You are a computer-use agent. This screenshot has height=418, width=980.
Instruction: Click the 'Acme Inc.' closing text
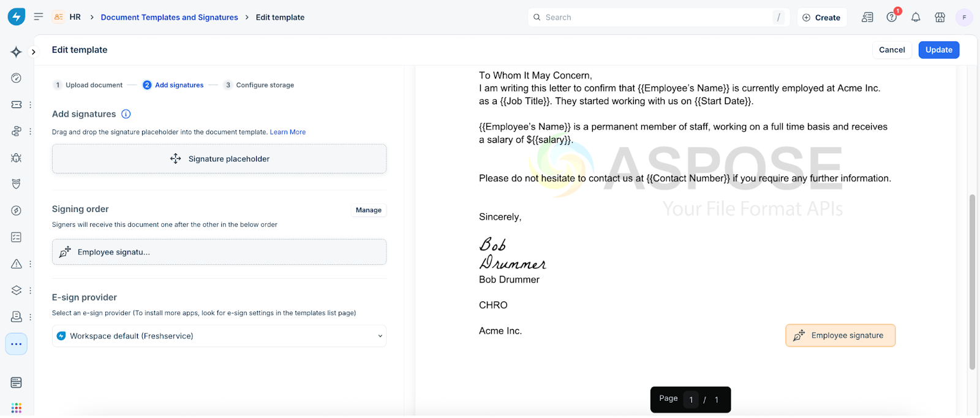[x=500, y=331]
